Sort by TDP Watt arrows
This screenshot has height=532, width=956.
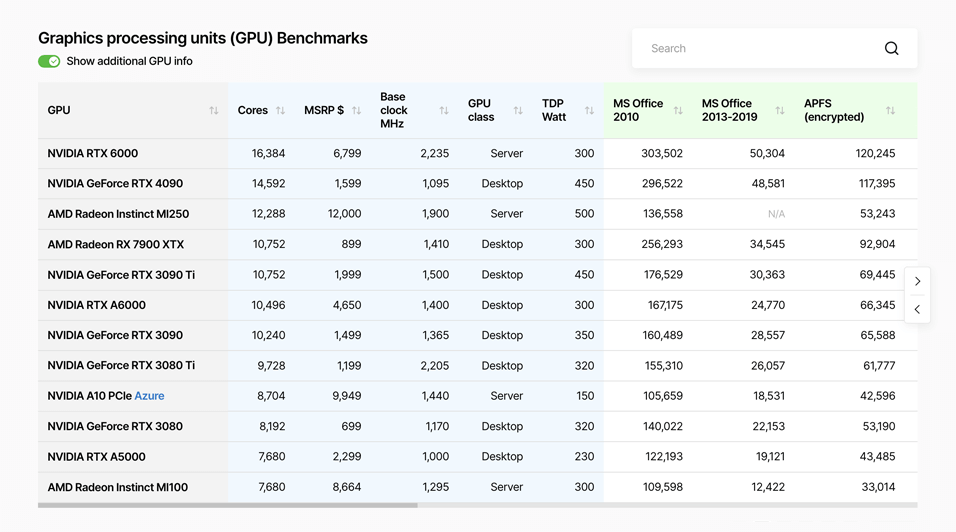pos(589,110)
